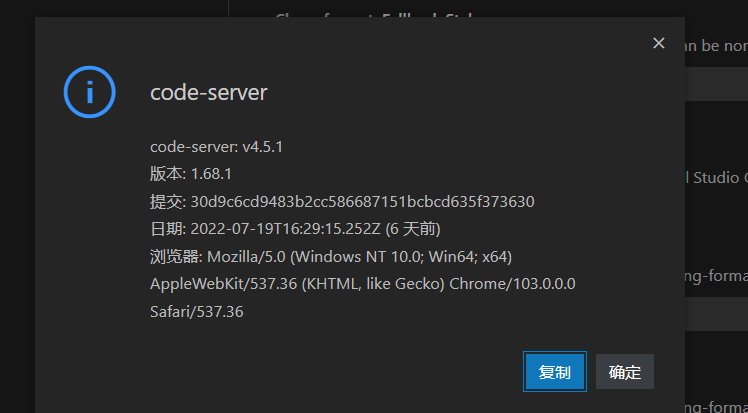The image size is (748, 413).
Task: Click the commit hash 30d9c6cd9483b2cc… text
Action: (x=362, y=201)
